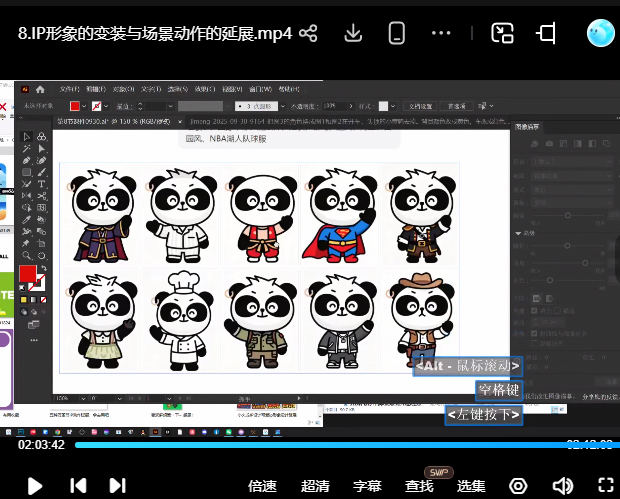Open 字幕 subtitle settings
620x499 pixels.
[x=367, y=486]
